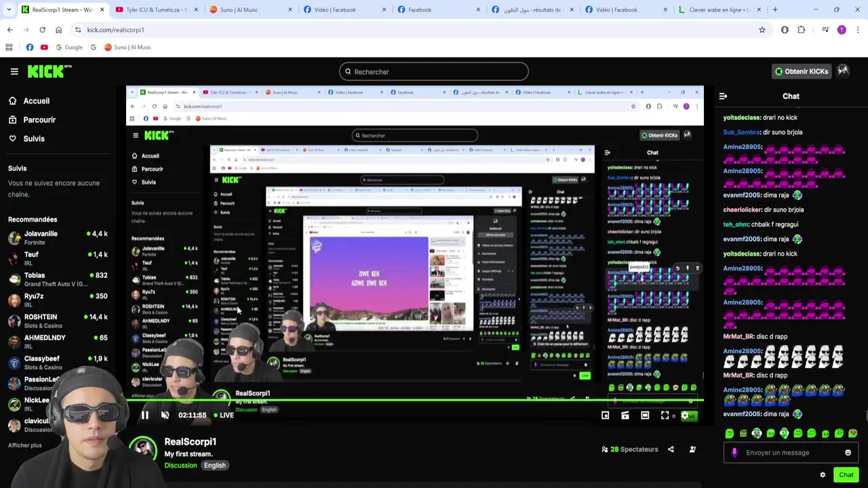Image resolution: width=868 pixels, height=488 pixels.
Task: Open the browser home page icon
Action: tap(58, 30)
